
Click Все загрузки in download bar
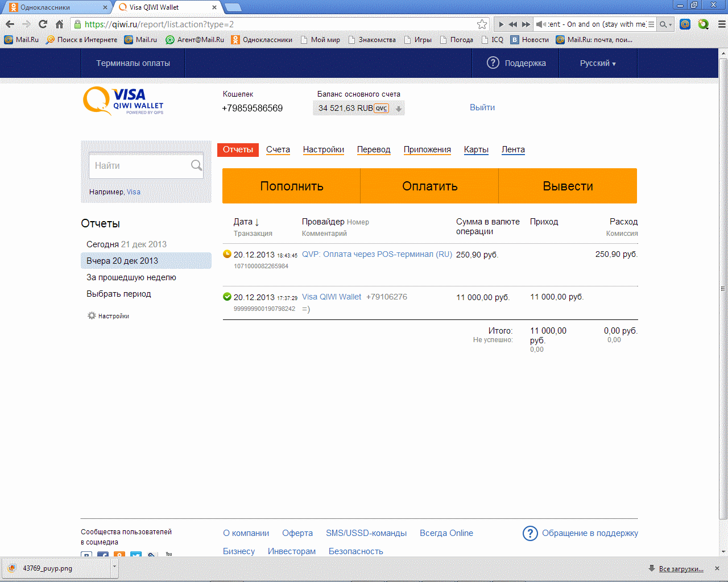681,568
